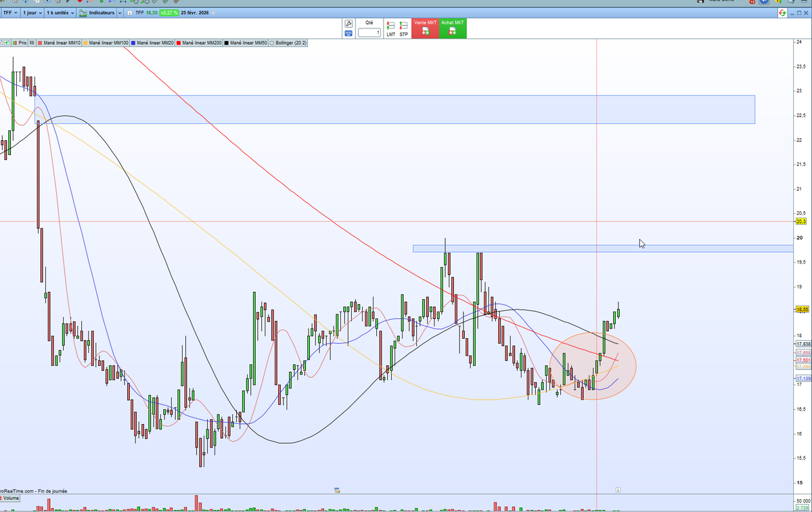The width and height of the screenshot is (812, 512).
Task: Open the TFF ticker dropdown
Action: pos(9,13)
